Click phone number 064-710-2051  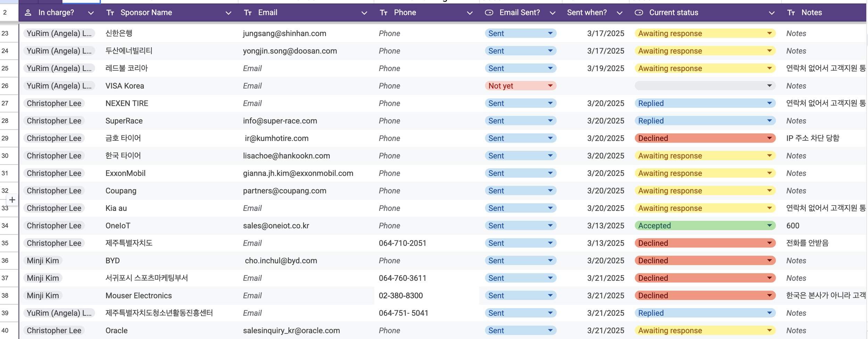[x=402, y=243]
